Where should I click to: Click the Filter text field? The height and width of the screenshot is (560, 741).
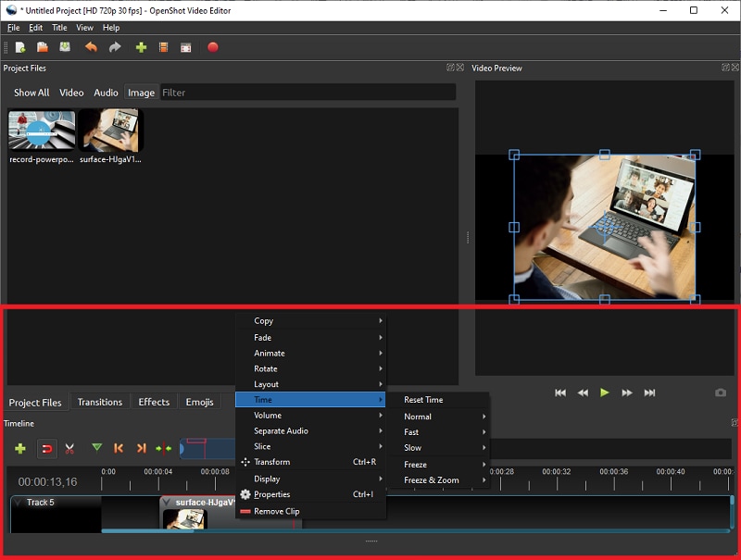[308, 93]
